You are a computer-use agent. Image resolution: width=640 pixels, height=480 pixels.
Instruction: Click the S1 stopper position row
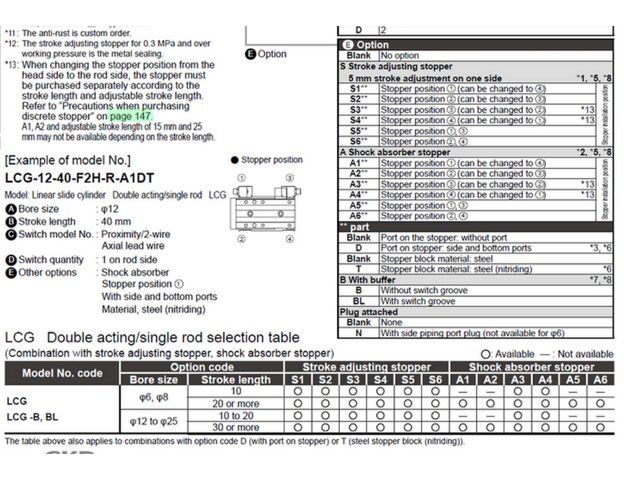coord(467,89)
